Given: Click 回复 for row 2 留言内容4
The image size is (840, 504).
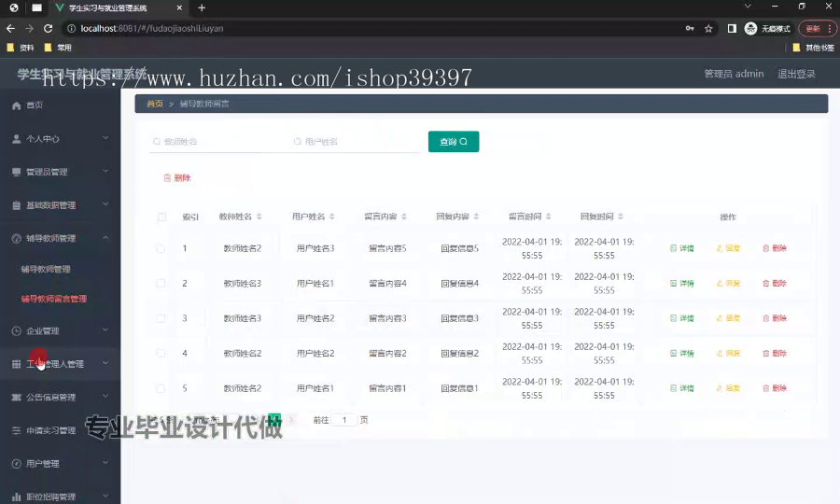Looking at the screenshot, I should pyautogui.click(x=729, y=284).
